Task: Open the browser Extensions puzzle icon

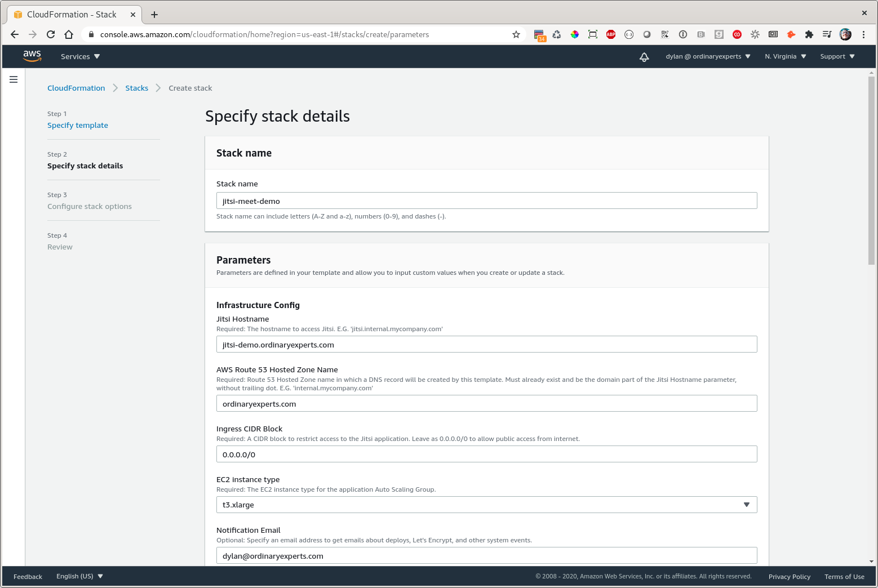Action: pyautogui.click(x=809, y=34)
